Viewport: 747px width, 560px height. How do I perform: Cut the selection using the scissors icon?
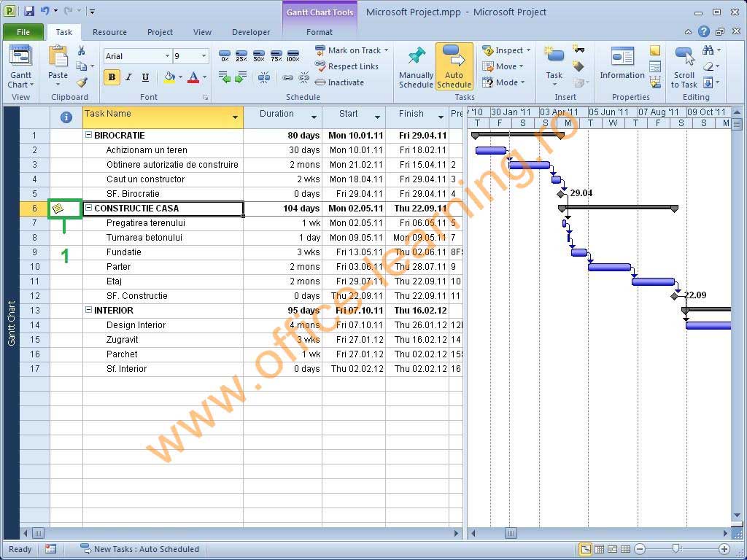pyautogui.click(x=82, y=50)
